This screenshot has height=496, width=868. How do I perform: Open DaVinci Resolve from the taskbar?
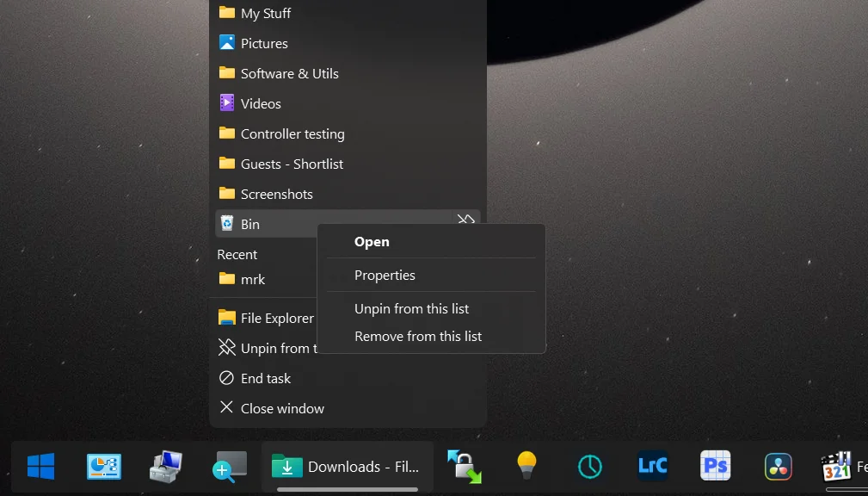pyautogui.click(x=778, y=466)
